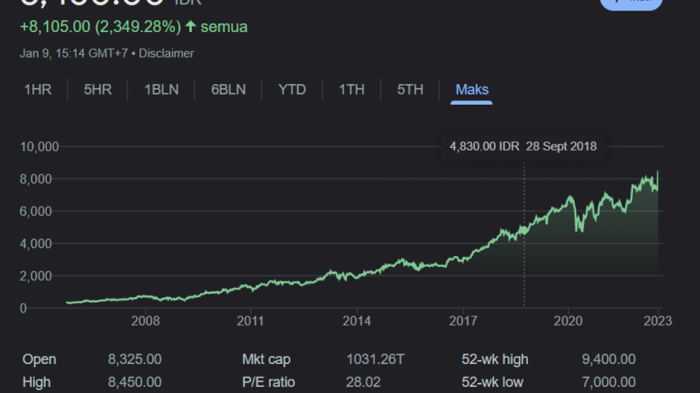Click the Open value 8,325.00
700x393 pixels.
point(135,360)
